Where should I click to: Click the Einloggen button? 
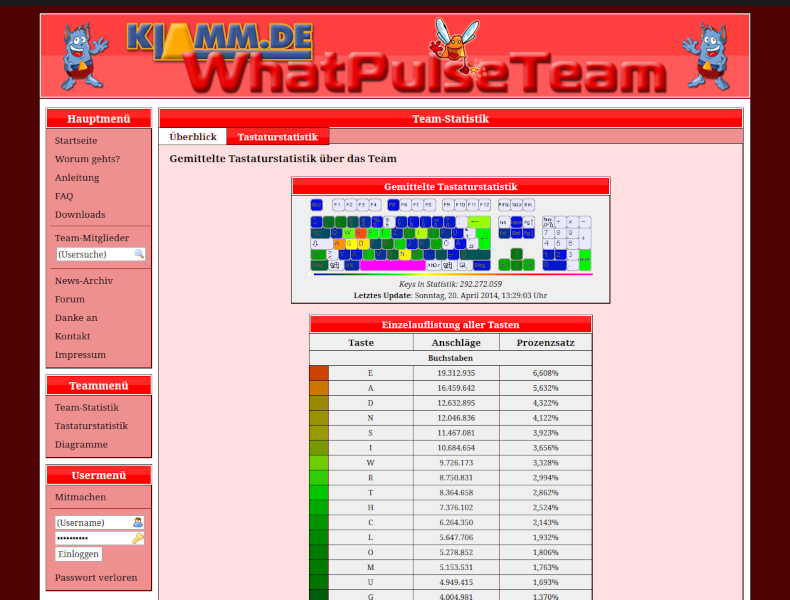pyautogui.click(x=79, y=554)
